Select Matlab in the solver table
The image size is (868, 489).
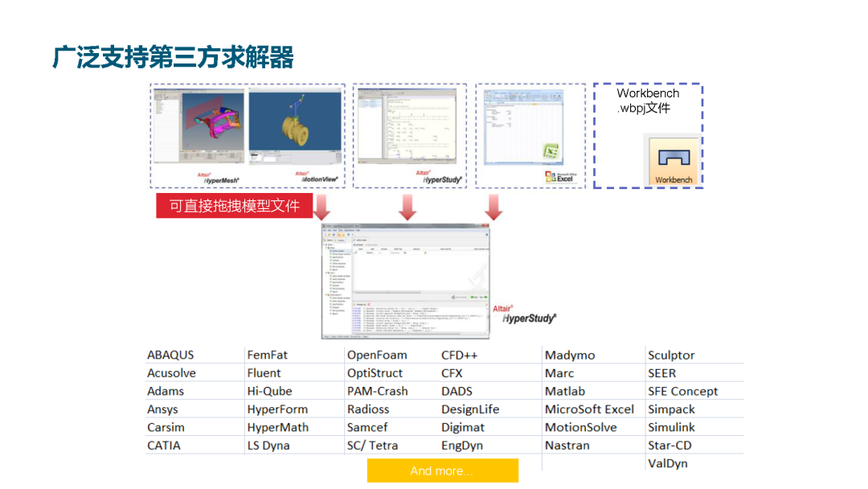point(566,391)
